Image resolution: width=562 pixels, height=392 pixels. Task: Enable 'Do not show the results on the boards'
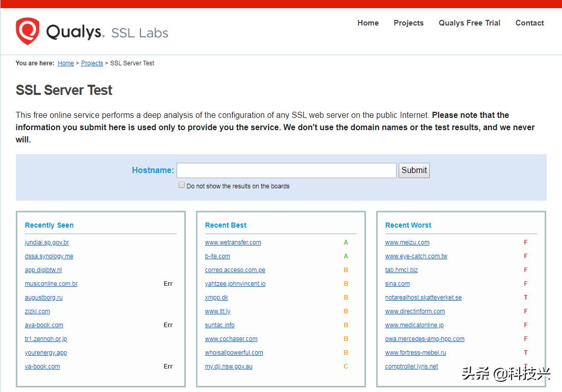[x=182, y=185]
